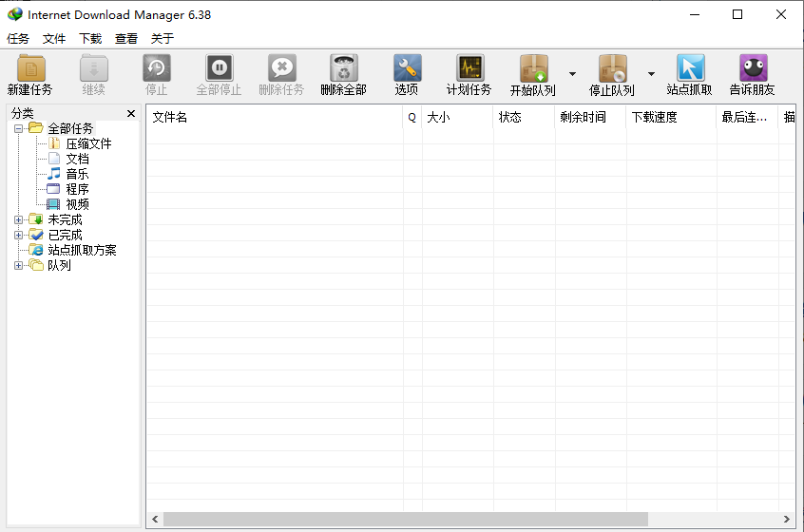Click the 停止 (stop) toolbar icon
The height and width of the screenshot is (532, 804).
point(157,68)
